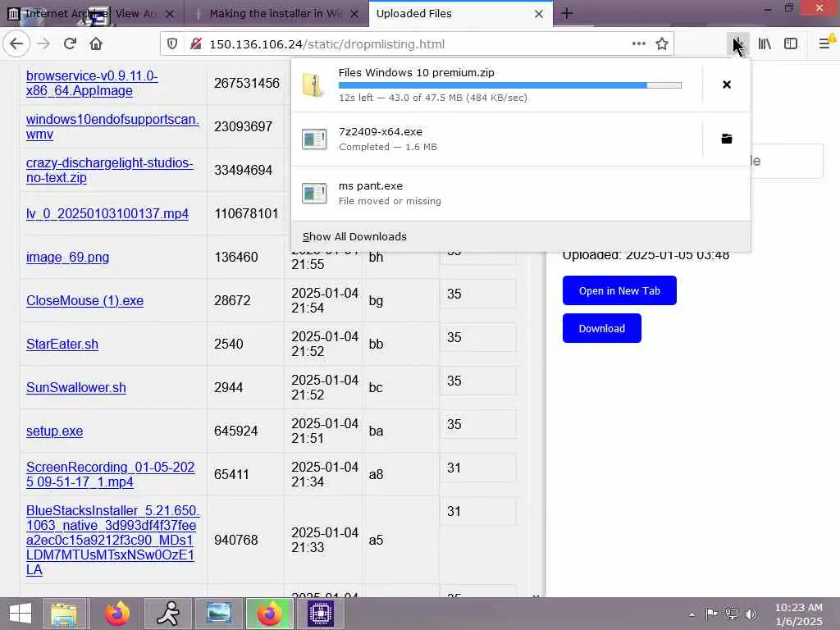The image size is (840, 630).
Task: Close the Uploaded Files tab
Action: (x=539, y=14)
